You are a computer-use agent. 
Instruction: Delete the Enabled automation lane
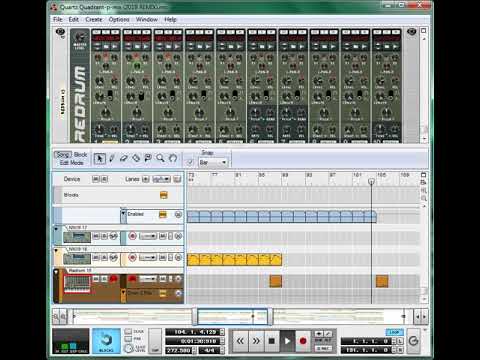coord(178,215)
